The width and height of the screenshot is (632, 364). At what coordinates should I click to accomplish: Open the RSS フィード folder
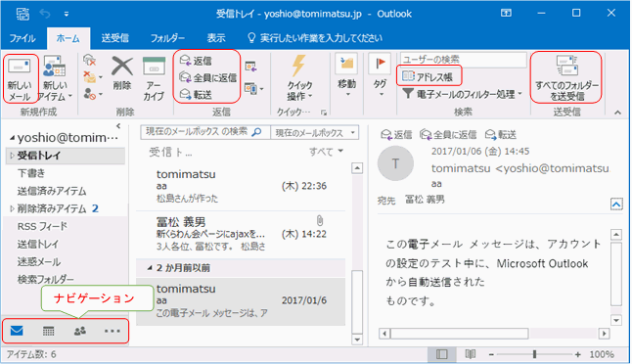click(x=42, y=227)
